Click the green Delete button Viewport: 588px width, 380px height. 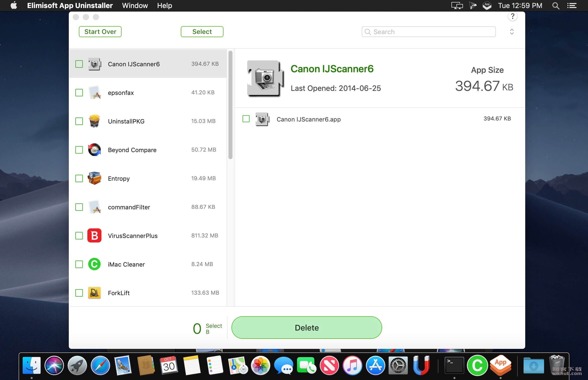307,328
